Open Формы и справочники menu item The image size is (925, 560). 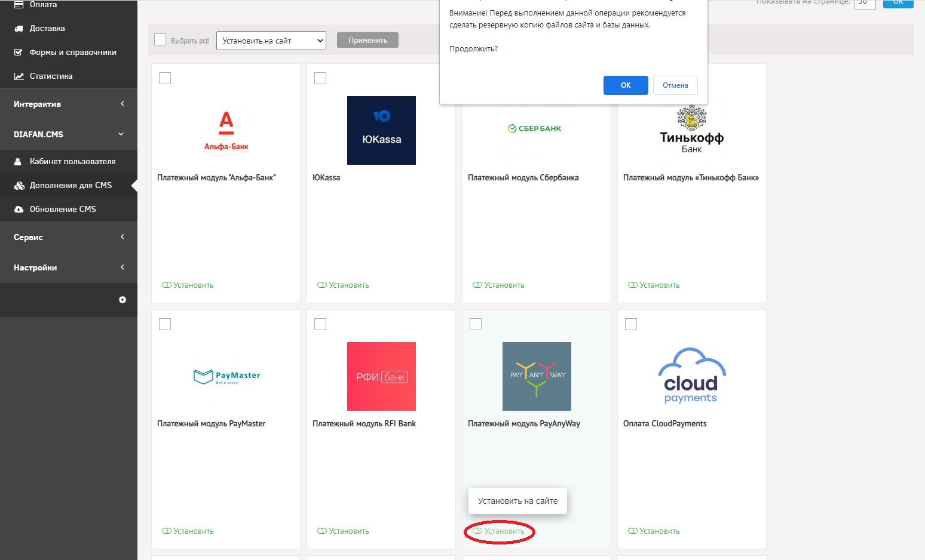coord(73,53)
